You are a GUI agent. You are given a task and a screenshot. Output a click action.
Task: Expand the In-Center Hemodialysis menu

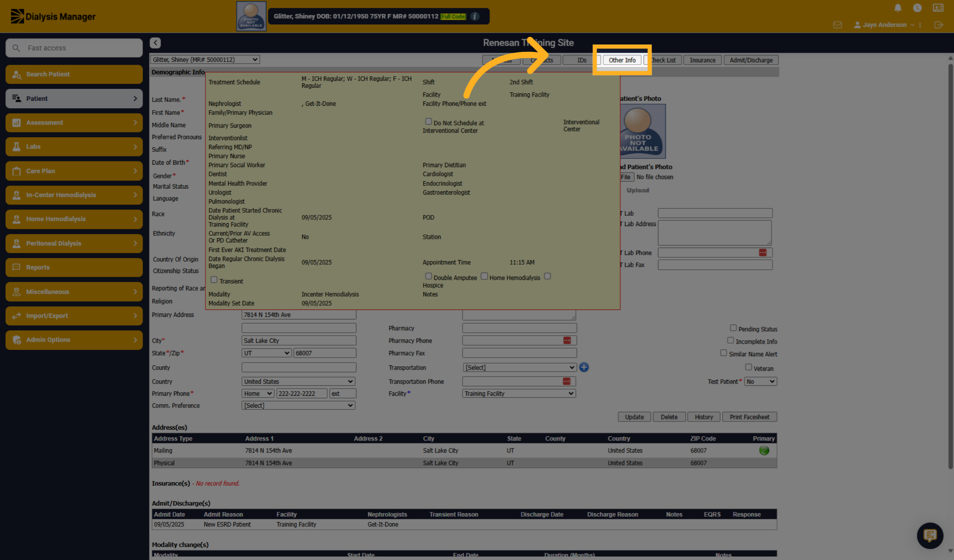tap(74, 195)
